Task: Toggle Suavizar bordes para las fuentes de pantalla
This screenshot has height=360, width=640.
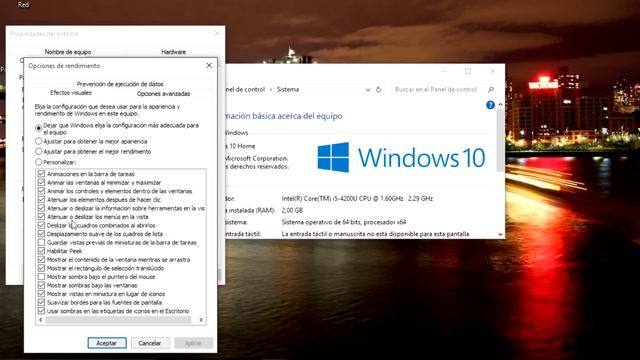Action: click(41, 302)
